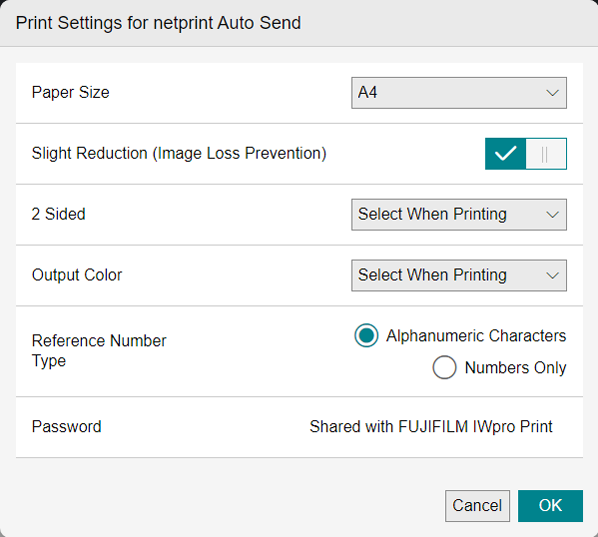Toggle the Slight Reduction switch

coord(526,154)
